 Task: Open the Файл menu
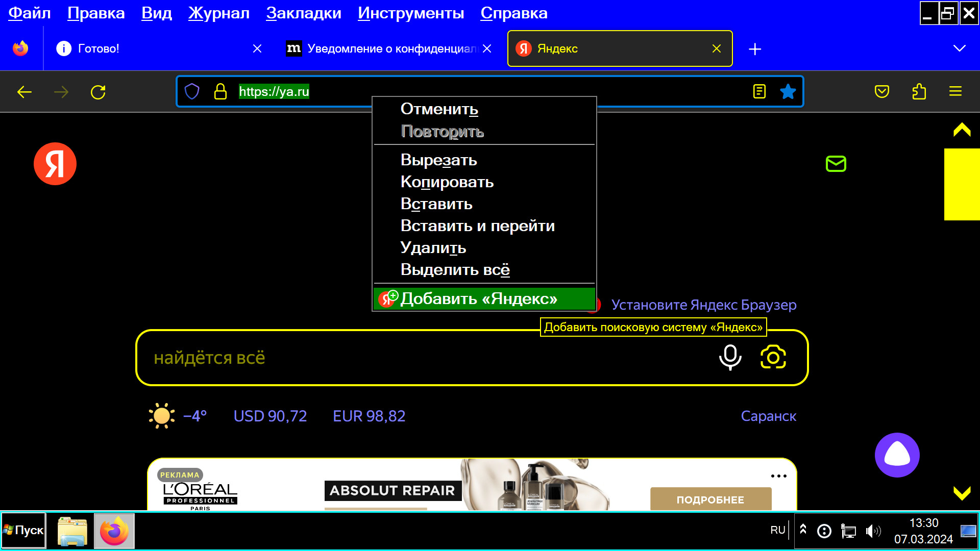pos(30,13)
